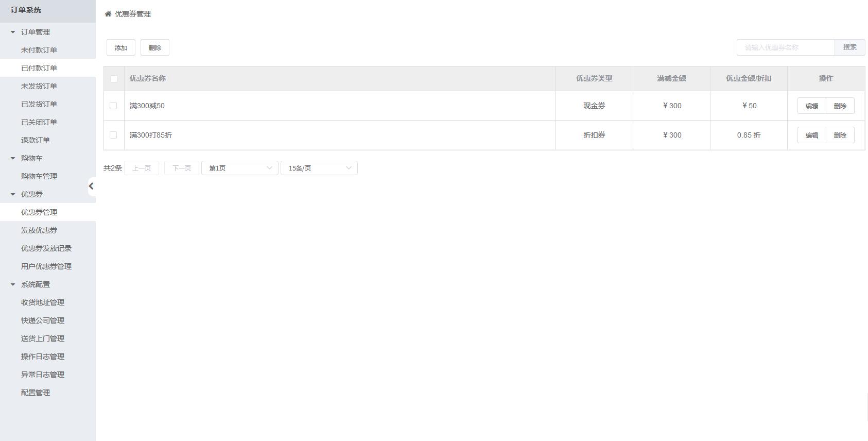This screenshot has width=868, height=441.
Task: Click the ¥50 discount cell
Action: (x=749, y=106)
